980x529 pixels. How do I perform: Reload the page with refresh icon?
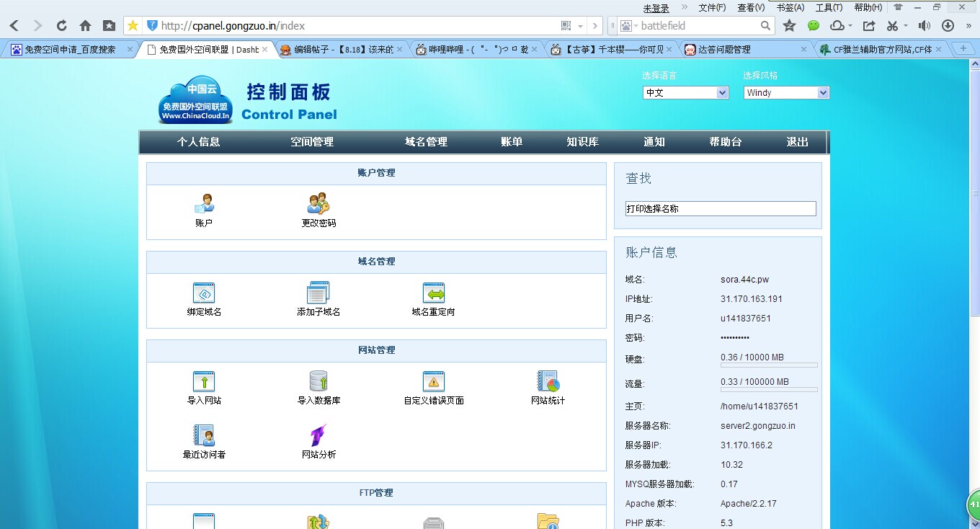pos(61,26)
